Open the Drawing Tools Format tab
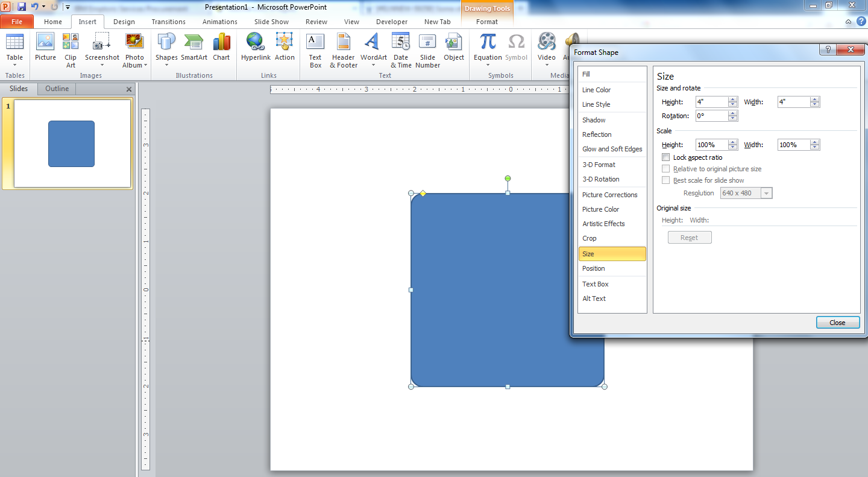Viewport: 868px width, 477px height. 487,22
